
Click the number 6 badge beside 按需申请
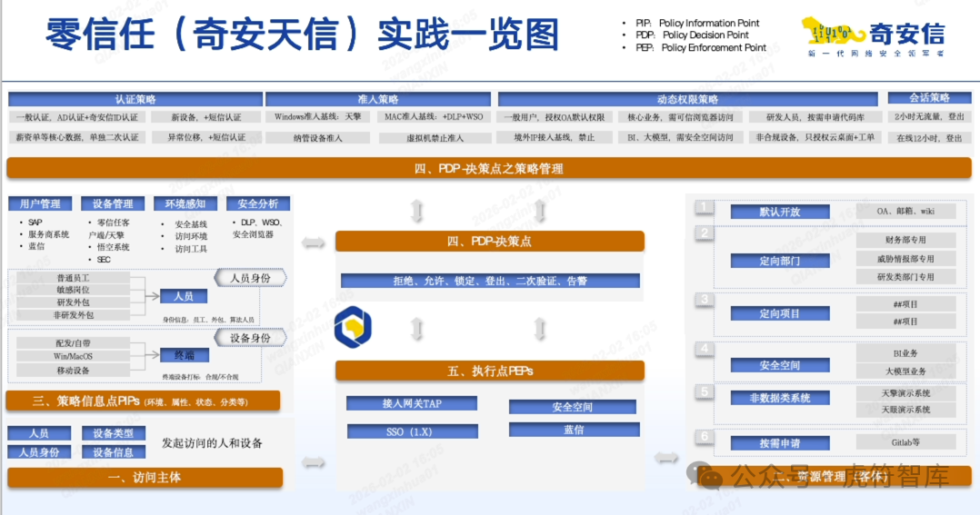[705, 437]
